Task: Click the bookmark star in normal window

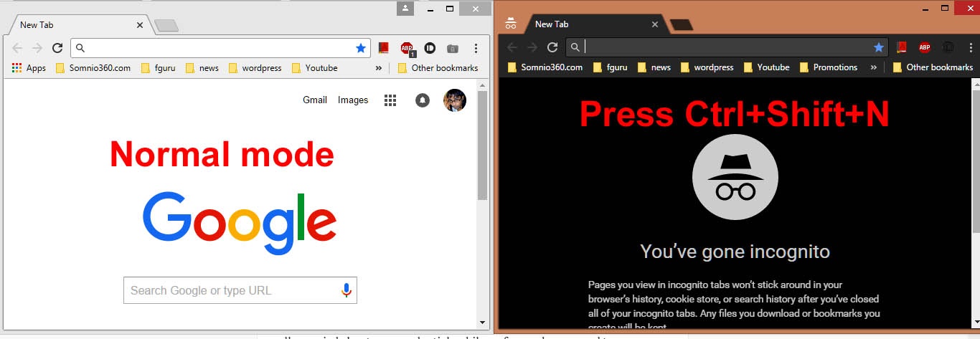Action: click(361, 48)
